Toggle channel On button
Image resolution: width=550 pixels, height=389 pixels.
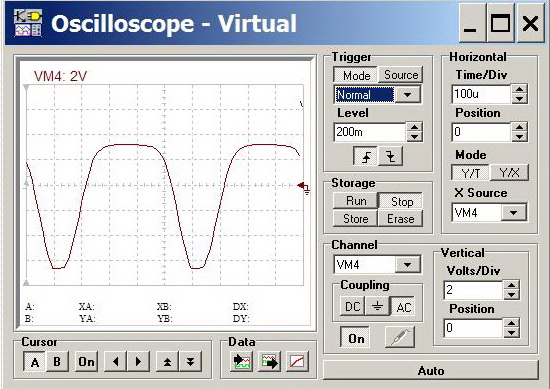tap(355, 338)
